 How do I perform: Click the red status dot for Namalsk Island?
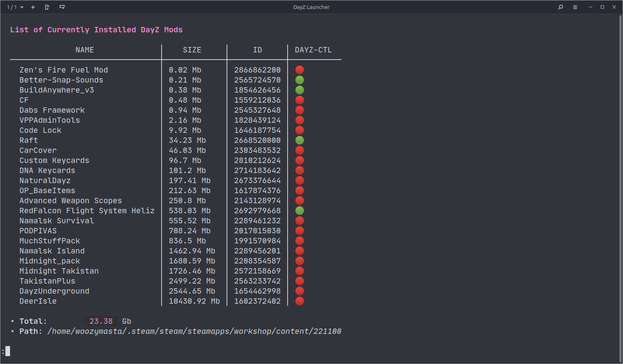click(299, 251)
